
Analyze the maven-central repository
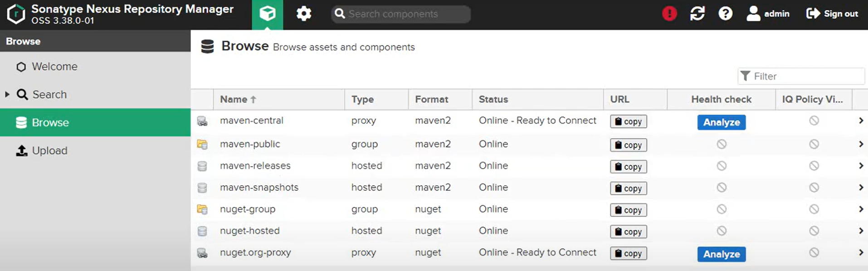(x=722, y=122)
